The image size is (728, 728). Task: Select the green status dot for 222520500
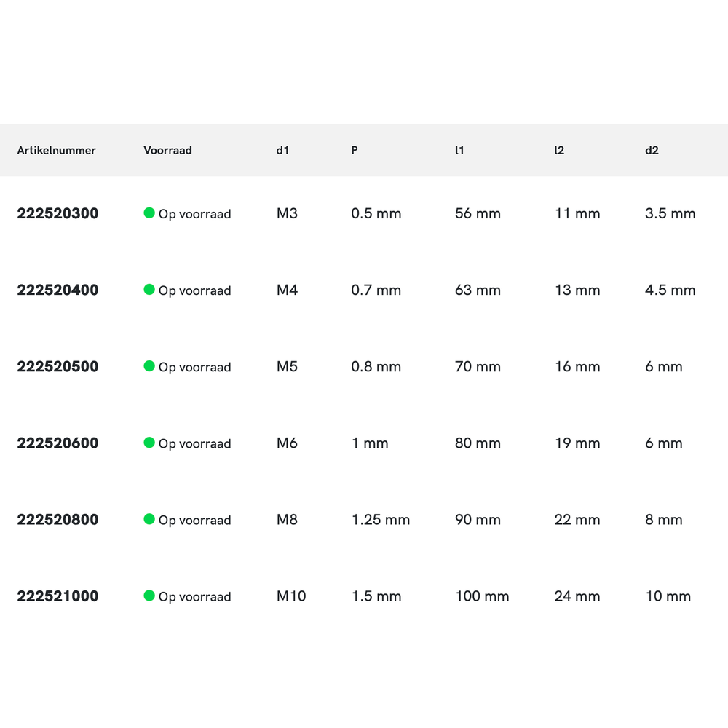[x=149, y=366]
